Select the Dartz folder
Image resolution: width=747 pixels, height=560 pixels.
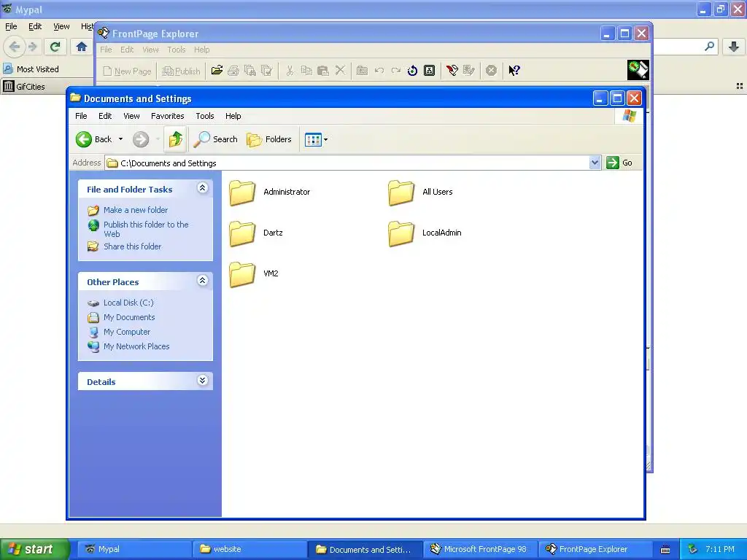click(256, 233)
